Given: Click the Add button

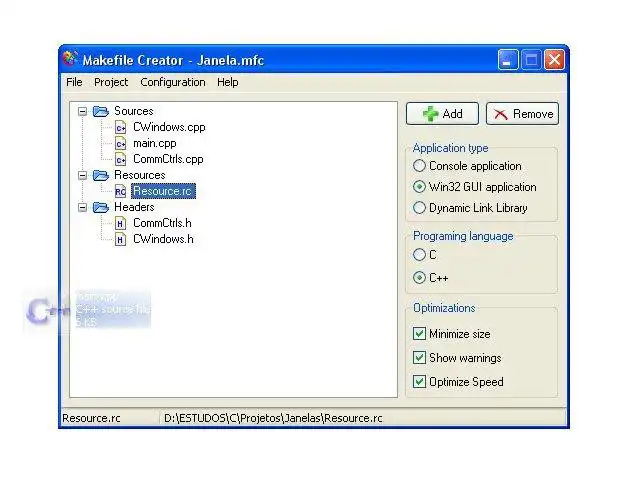Looking at the screenshot, I should click(442, 113).
